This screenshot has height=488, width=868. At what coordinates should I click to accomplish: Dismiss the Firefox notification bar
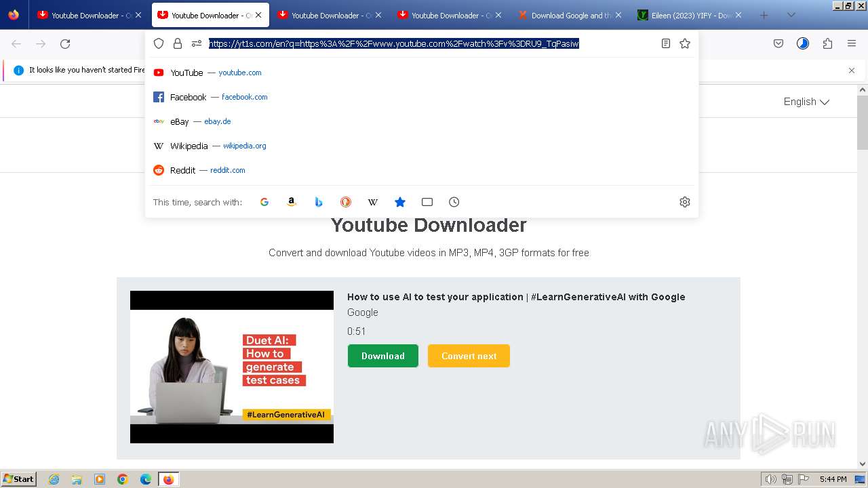click(x=852, y=70)
